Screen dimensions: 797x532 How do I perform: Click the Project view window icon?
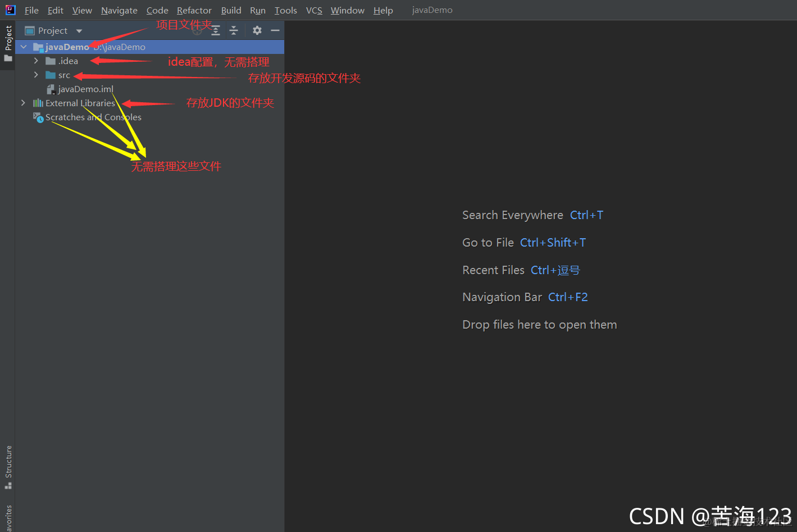pos(30,31)
